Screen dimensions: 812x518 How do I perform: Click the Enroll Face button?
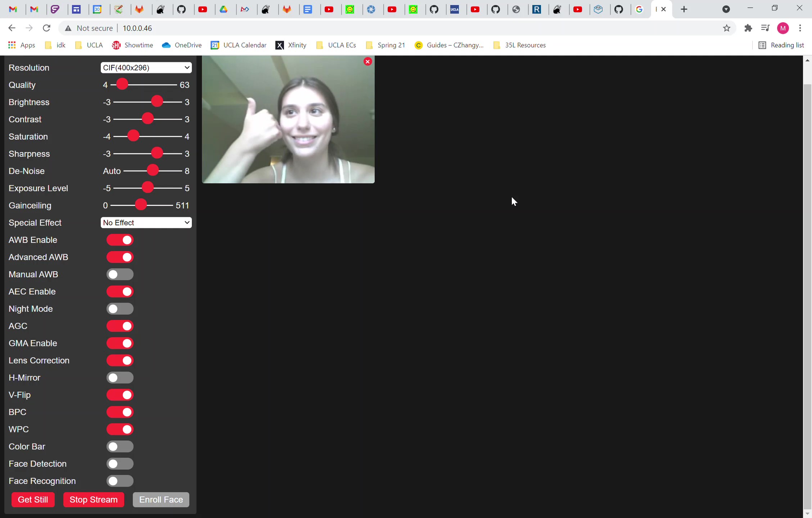coord(161,499)
